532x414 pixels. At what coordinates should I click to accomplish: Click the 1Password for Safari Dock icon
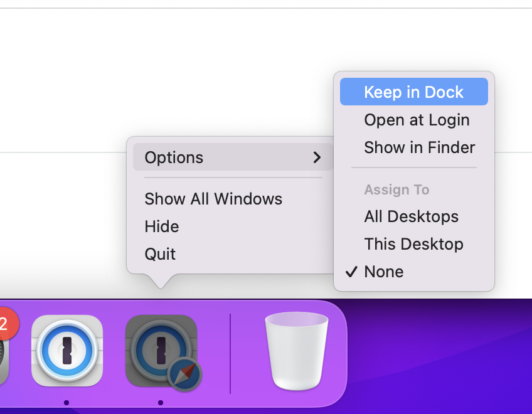[x=161, y=351]
